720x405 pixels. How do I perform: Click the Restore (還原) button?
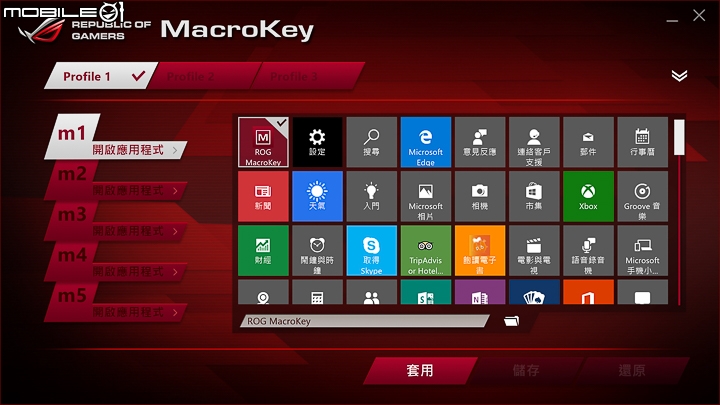pos(632,371)
